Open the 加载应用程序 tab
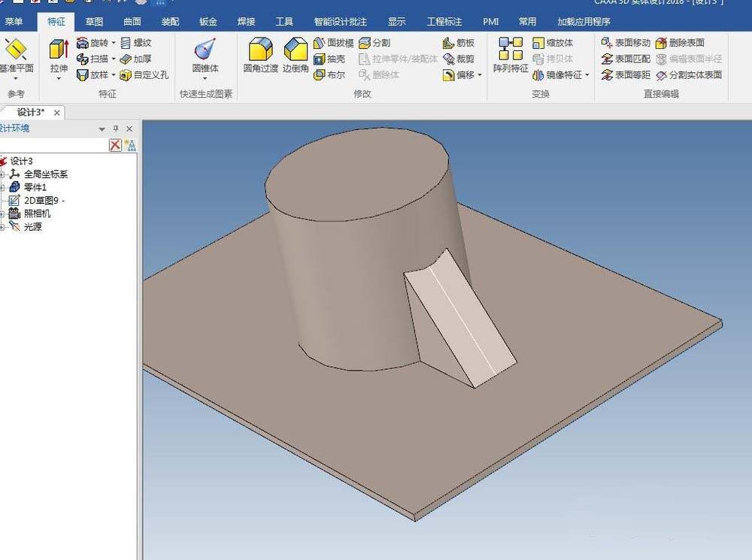The width and height of the screenshot is (752, 560). click(x=584, y=22)
